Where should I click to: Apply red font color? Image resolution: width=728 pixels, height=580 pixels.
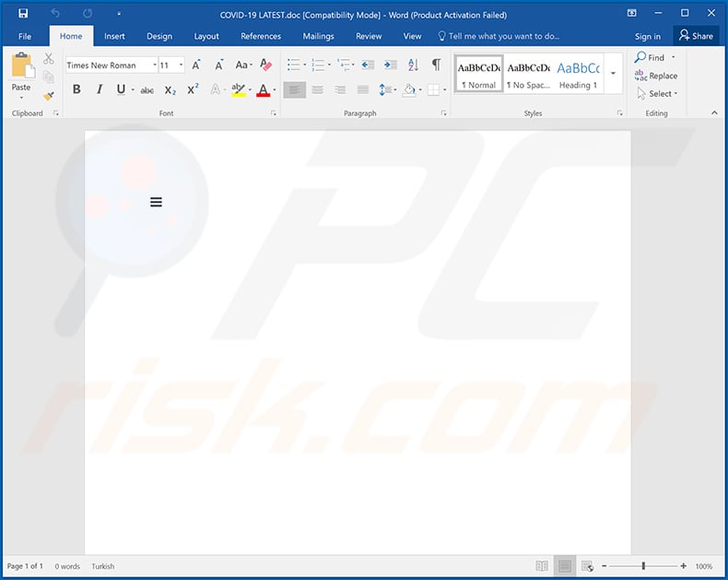click(x=263, y=89)
